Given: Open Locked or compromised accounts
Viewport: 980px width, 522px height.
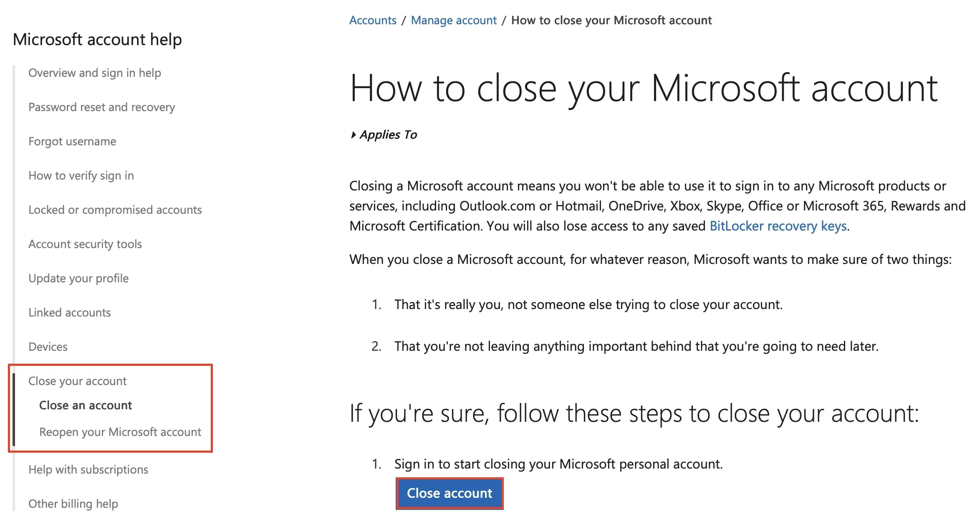Looking at the screenshot, I should coord(115,210).
